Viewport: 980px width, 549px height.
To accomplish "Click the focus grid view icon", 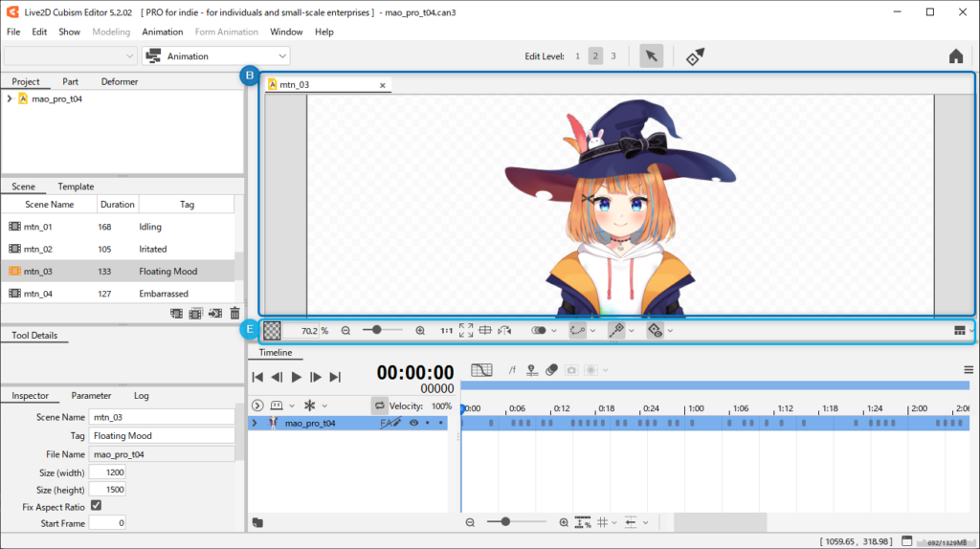I will (485, 330).
